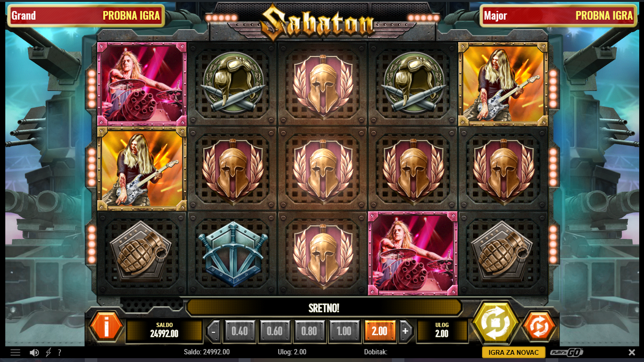Open the hamburger menu in the bottom bar

[x=15, y=352]
